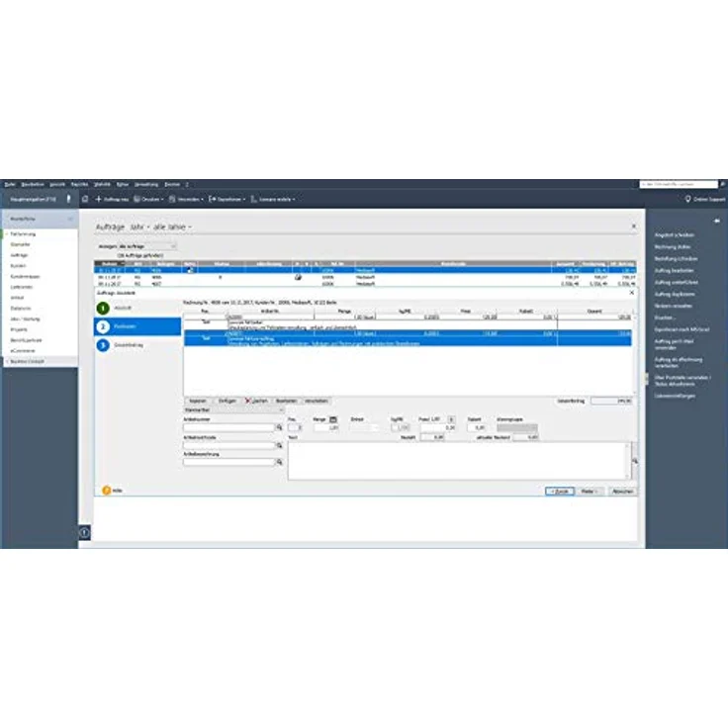This screenshot has width=728, height=728.
Task: Select wizard step 3 Gesamtbetrag
Action: [x=104, y=345]
